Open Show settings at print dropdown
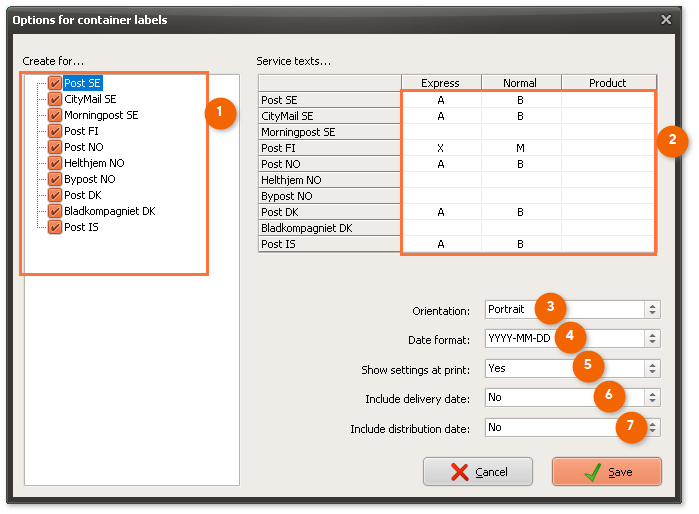The image size is (699, 514). [x=573, y=369]
